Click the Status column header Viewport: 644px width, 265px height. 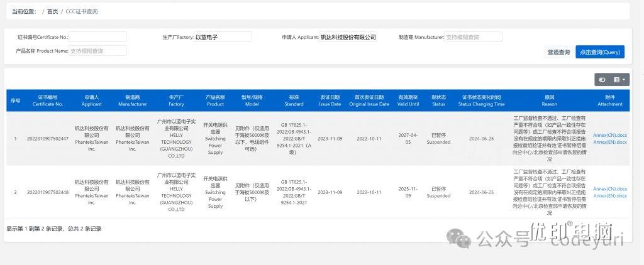pos(438,100)
